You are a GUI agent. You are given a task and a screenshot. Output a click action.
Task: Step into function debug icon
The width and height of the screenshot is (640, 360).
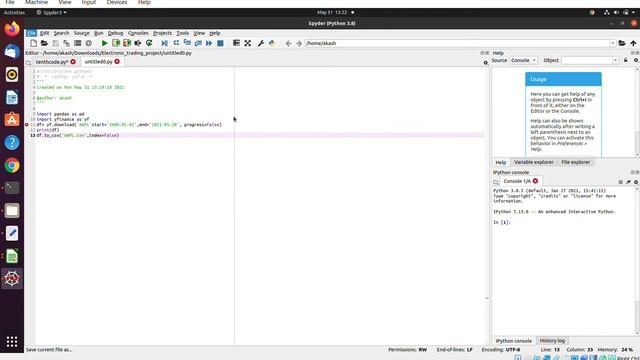(187, 43)
